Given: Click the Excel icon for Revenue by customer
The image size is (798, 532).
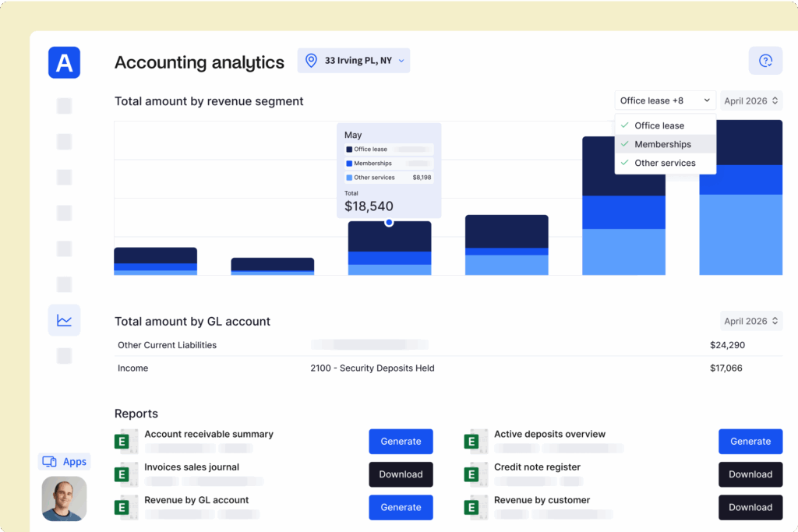Looking at the screenshot, I should point(475,506).
